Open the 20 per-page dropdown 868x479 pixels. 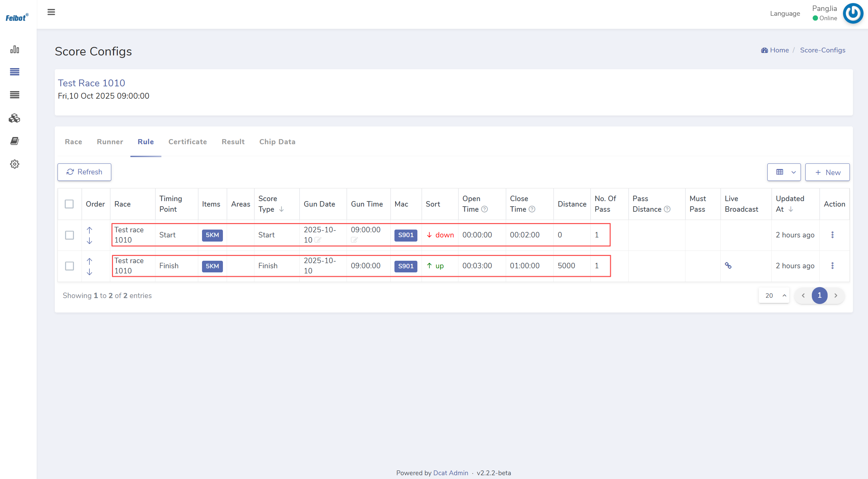(x=774, y=295)
